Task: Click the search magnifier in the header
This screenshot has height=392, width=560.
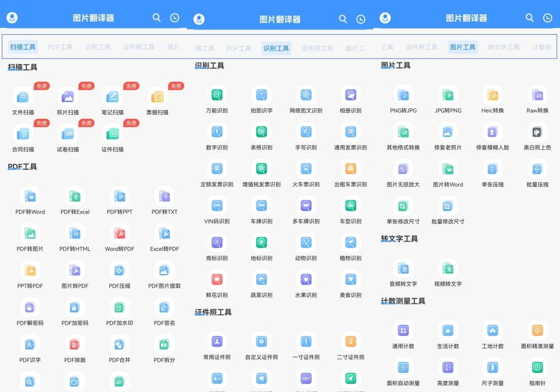Action: click(x=157, y=17)
